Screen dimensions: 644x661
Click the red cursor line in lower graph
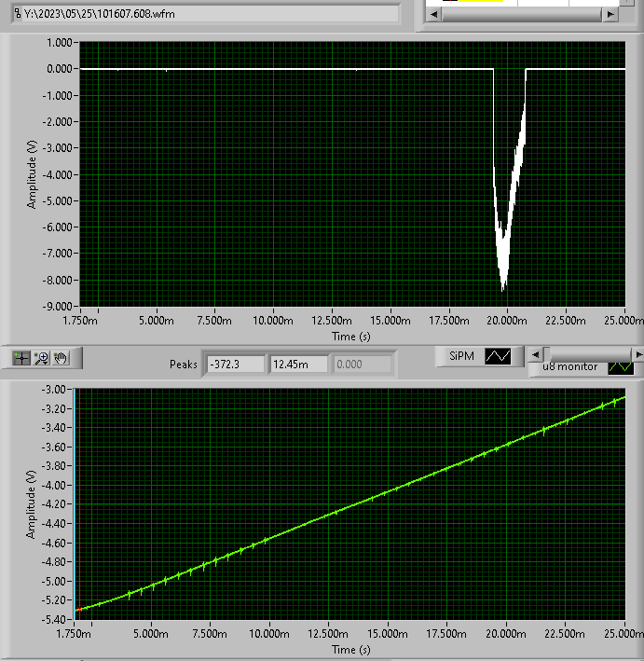tap(79, 503)
